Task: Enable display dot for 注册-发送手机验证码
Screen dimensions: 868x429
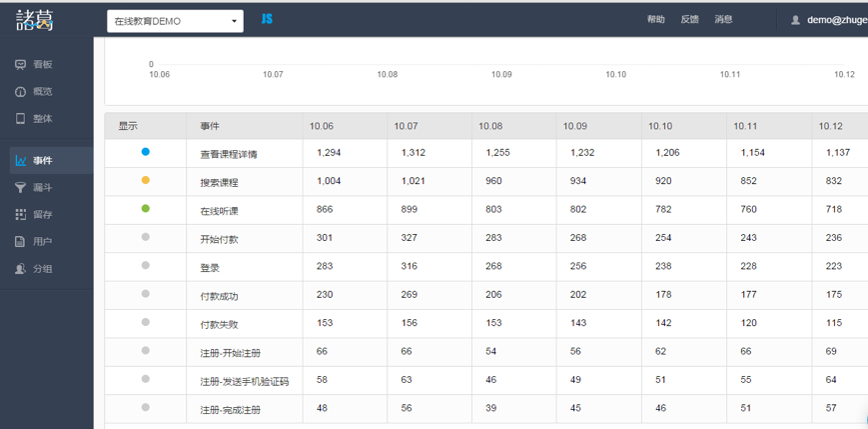Action: 146,379
